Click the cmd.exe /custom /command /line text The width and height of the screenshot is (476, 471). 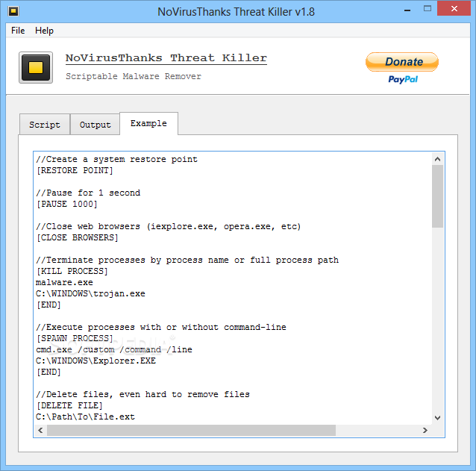[x=114, y=349]
